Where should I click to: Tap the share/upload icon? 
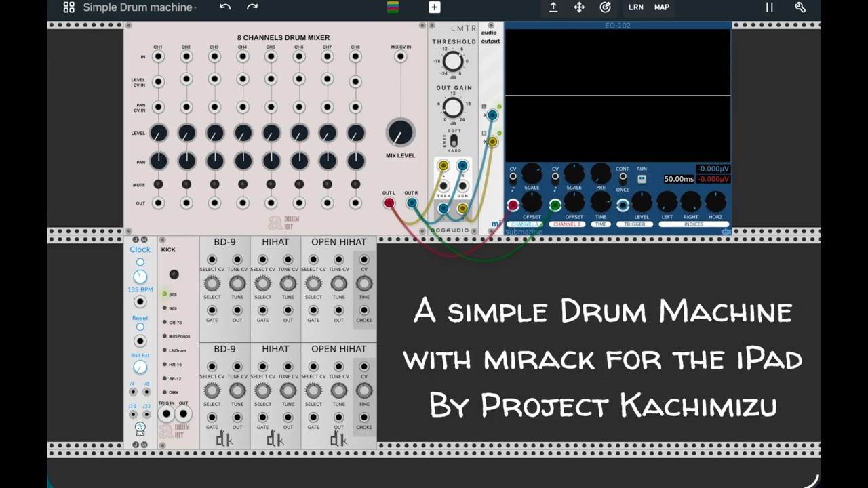[x=553, y=7]
